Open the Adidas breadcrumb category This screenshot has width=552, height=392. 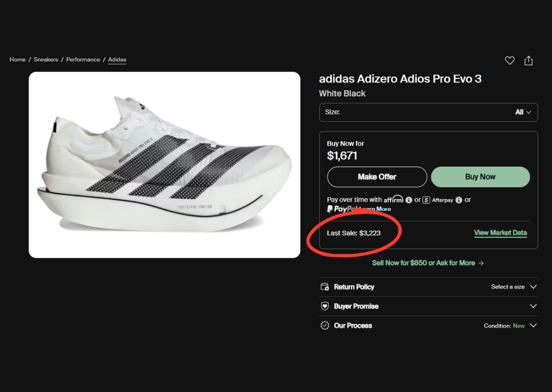pos(117,59)
